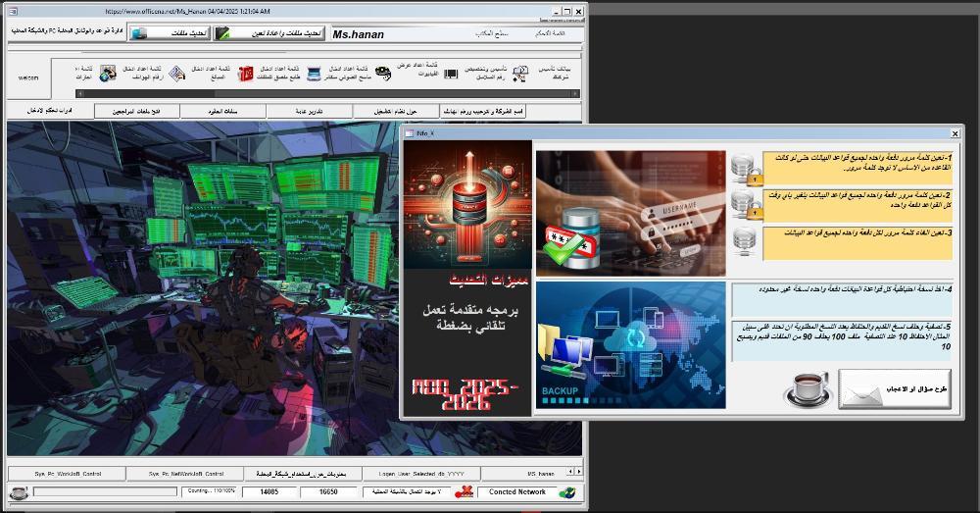Click the red X no-connection icon
980x513 pixels.
[464, 492]
